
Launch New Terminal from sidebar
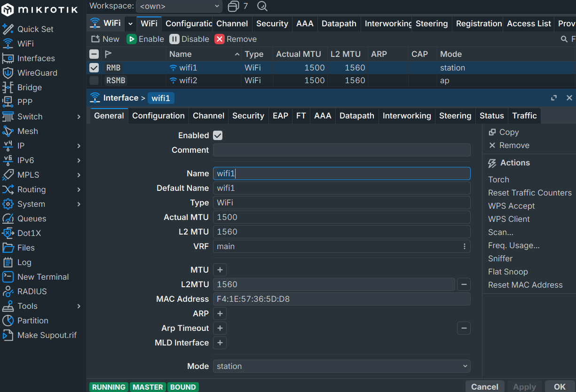click(36, 277)
